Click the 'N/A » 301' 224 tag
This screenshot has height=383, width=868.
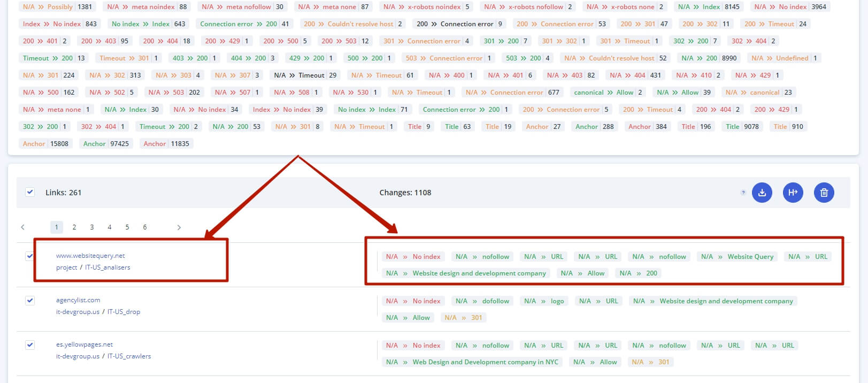49,75
